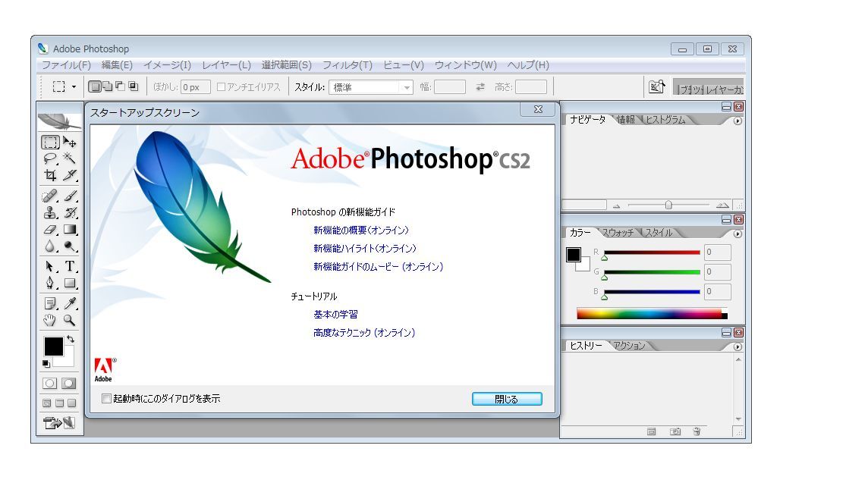Check 起動時にこのダイアログを表示 checkbox
Image resolution: width=868 pixels, height=483 pixels.
(x=106, y=398)
